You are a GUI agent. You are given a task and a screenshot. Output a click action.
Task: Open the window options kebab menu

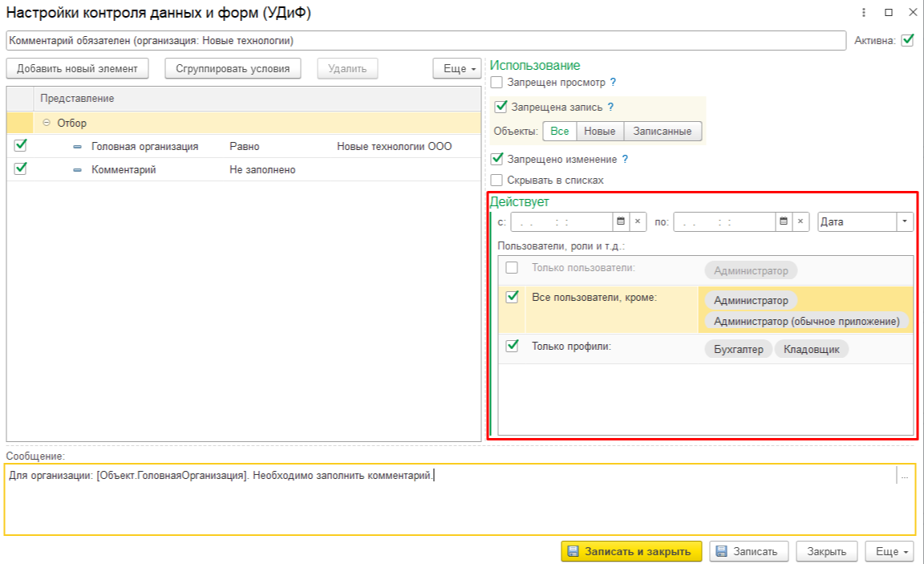click(864, 13)
